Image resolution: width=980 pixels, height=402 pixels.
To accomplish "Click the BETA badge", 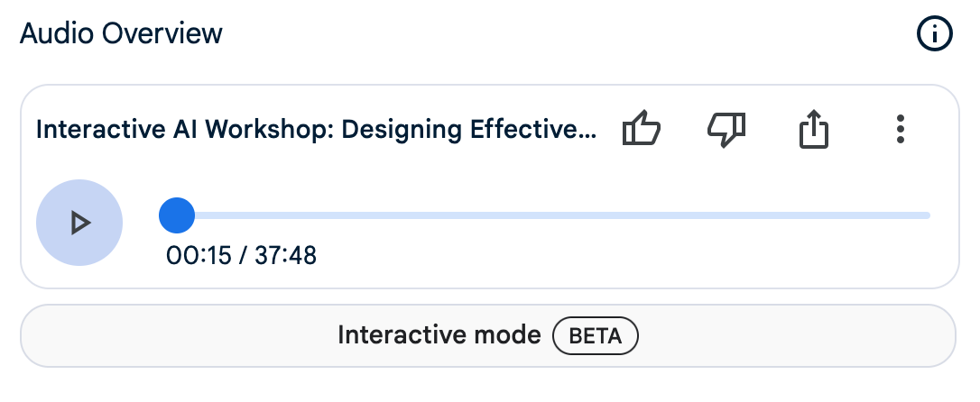I will (x=595, y=336).
